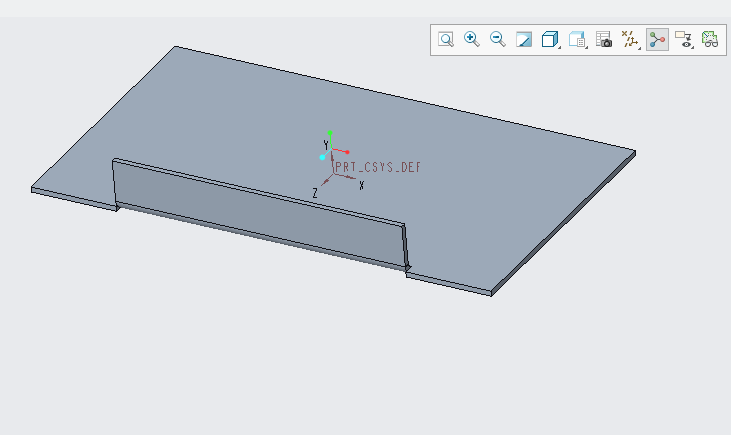
Task: Click the Zoom Out magnifier icon
Action: 498,40
